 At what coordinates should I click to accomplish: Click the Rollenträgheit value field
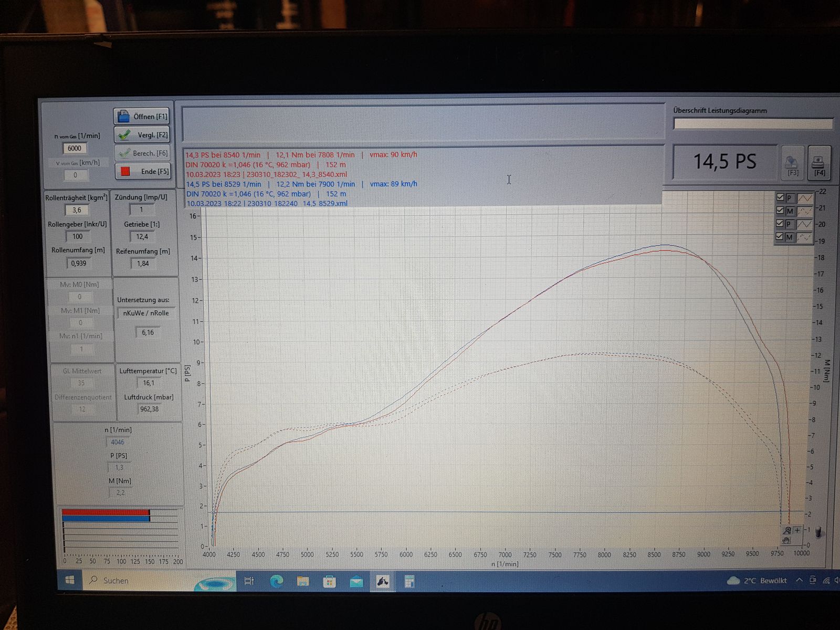77,210
